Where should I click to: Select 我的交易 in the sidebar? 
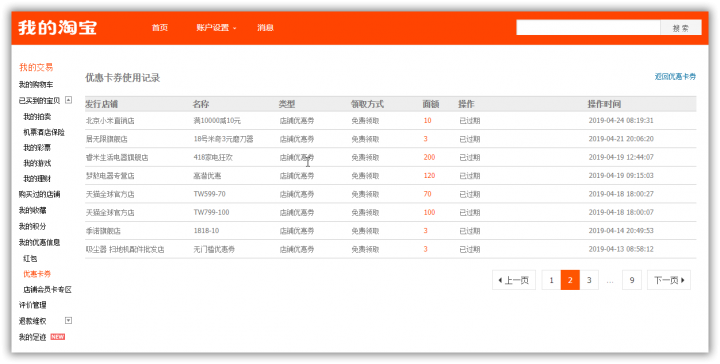pyautogui.click(x=36, y=67)
